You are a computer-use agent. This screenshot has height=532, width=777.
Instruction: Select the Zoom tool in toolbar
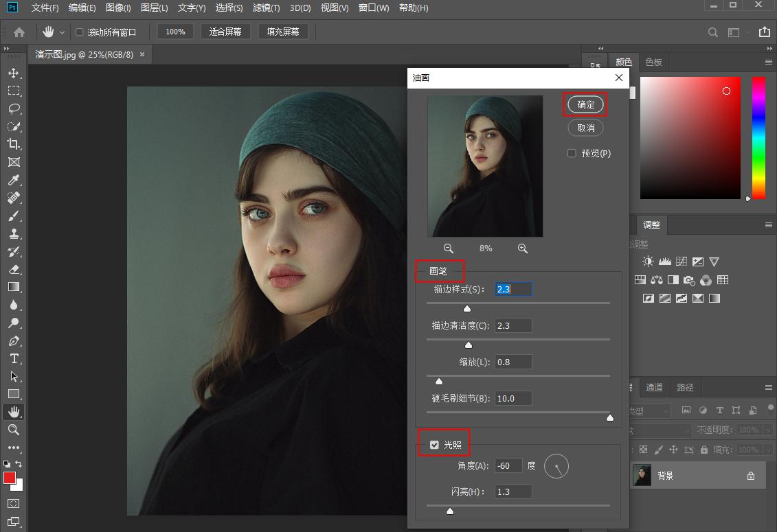pos(14,429)
